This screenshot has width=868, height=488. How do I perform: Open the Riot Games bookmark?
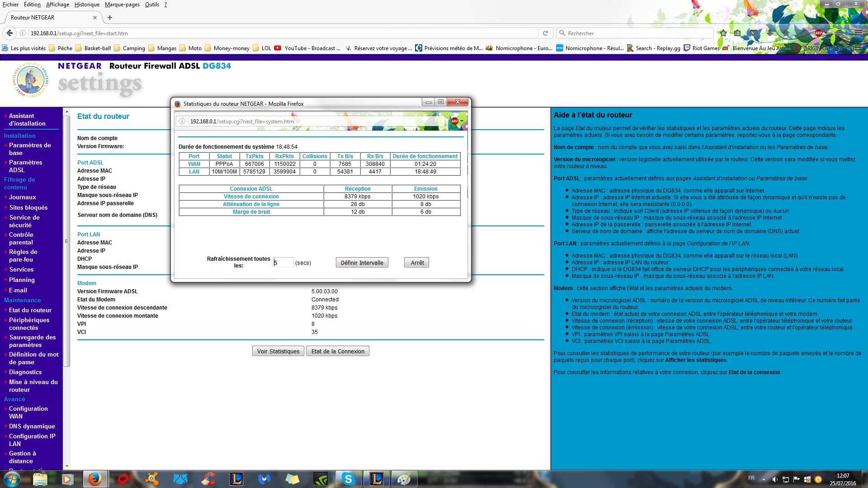(702, 48)
